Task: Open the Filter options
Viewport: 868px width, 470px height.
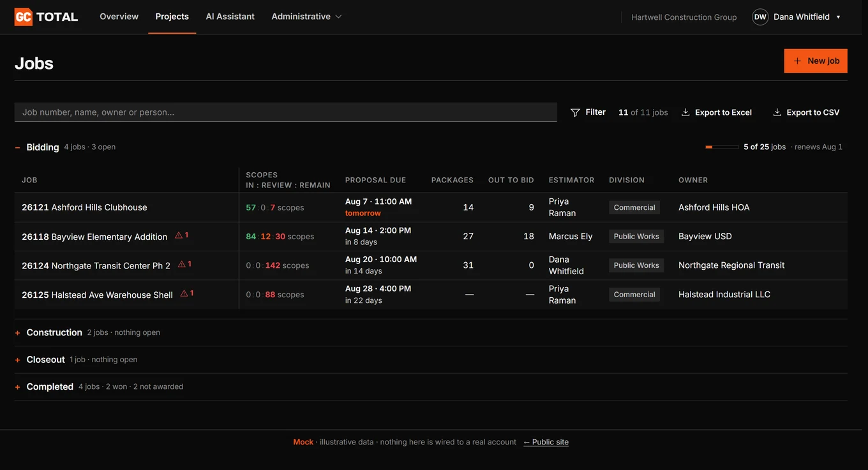Action: point(588,112)
